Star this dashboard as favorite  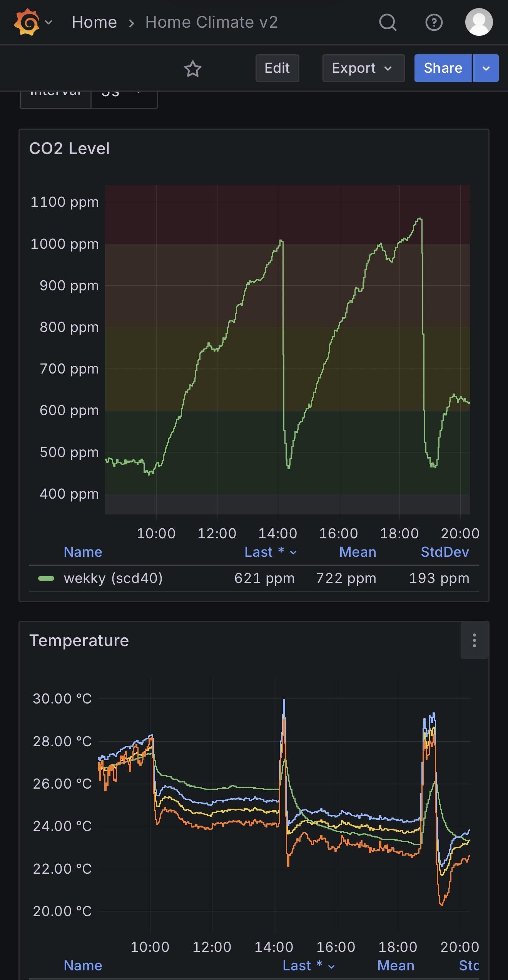tap(192, 69)
